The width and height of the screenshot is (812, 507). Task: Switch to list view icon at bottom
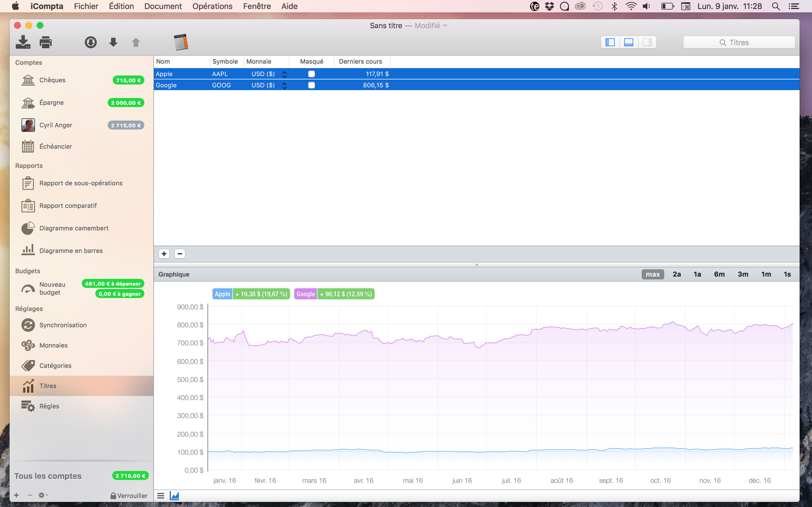[161, 495]
